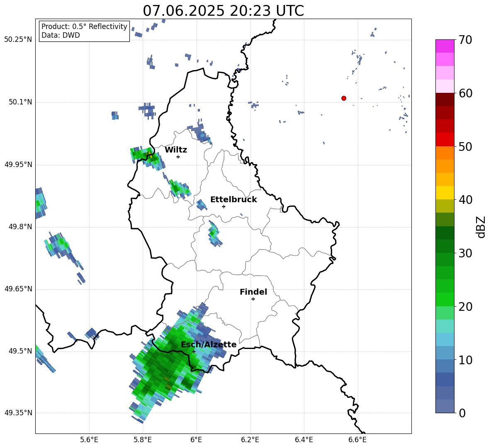491x448 pixels.
Task: Click the Findel city label
Action: tap(253, 292)
